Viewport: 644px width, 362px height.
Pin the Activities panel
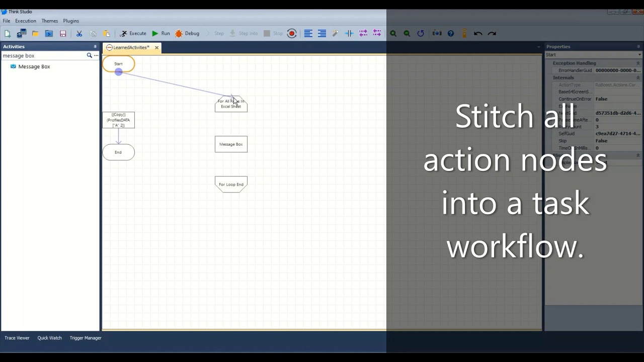[95, 47]
